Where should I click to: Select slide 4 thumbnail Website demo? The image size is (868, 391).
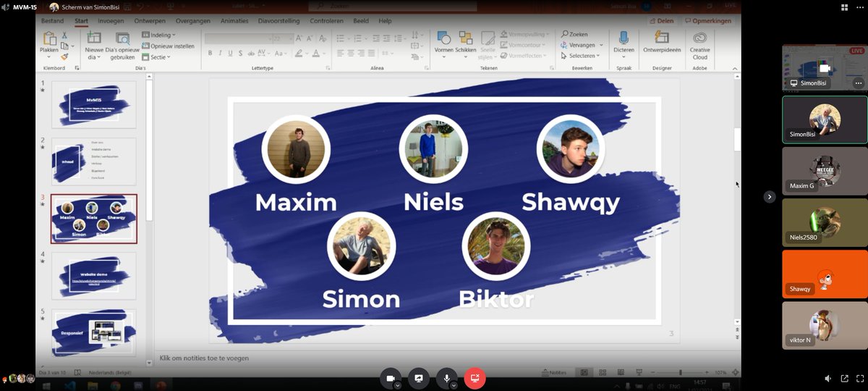click(x=94, y=276)
